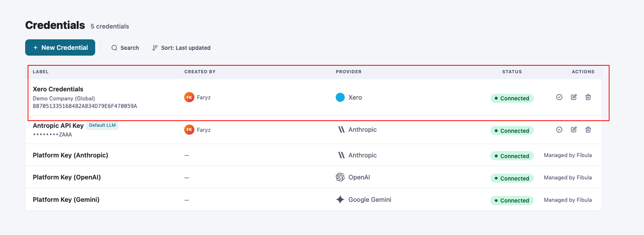Click tenant ID 887051335168482A834D79E6F470059A

(x=85, y=106)
